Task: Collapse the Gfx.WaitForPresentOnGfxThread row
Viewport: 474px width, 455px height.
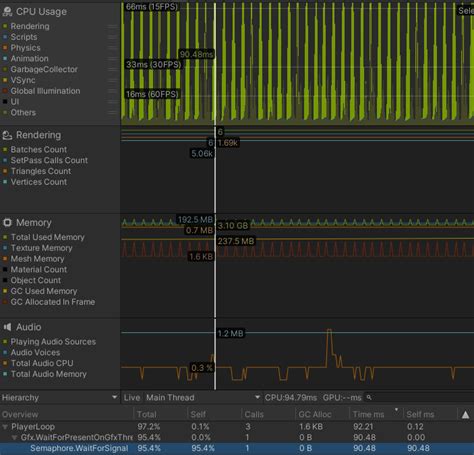Action: [14, 437]
